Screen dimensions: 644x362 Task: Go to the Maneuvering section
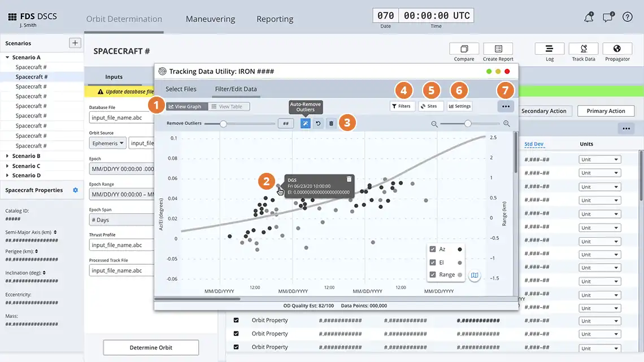click(x=210, y=19)
